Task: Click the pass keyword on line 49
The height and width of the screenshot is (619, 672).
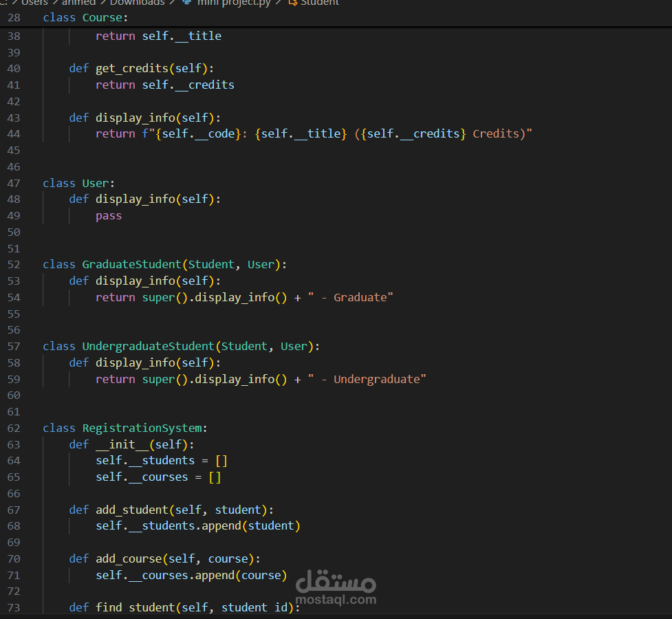Action: [109, 216]
